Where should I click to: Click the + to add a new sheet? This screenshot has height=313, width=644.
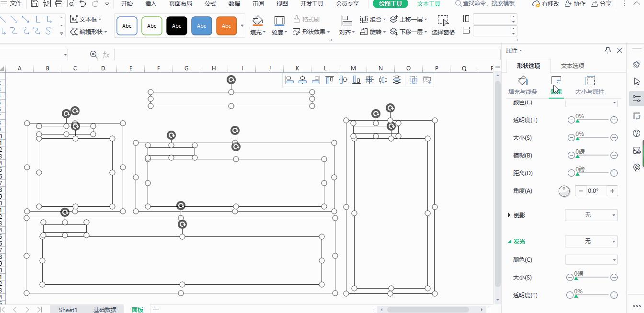(x=156, y=310)
